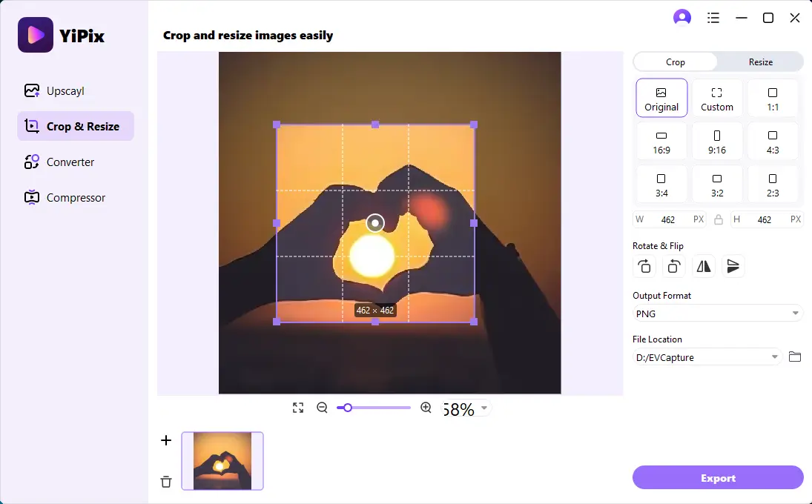Zoom in with the plus magnifier

pos(426,408)
